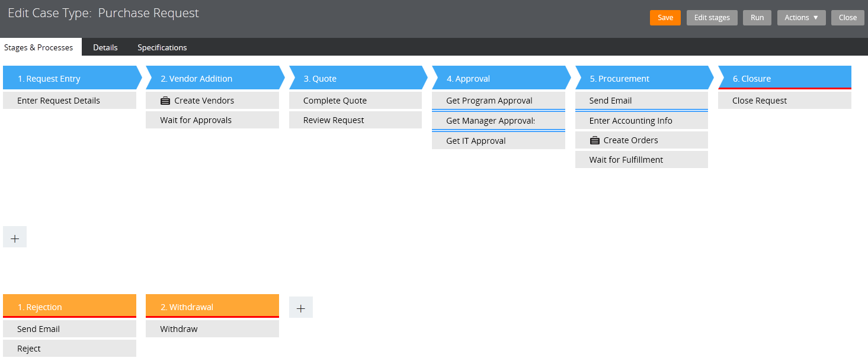Open the Withdraw step
Image resolution: width=868 pixels, height=361 pixels.
point(212,329)
